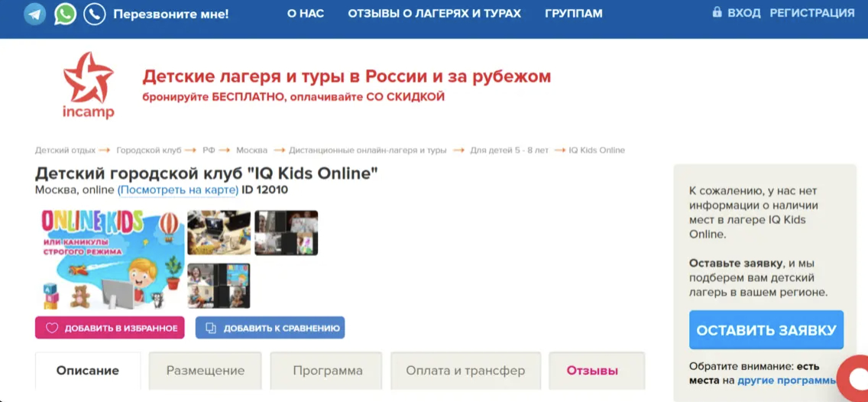The height and width of the screenshot is (402, 868).
Task: Click the другие программы link
Action: (787, 381)
